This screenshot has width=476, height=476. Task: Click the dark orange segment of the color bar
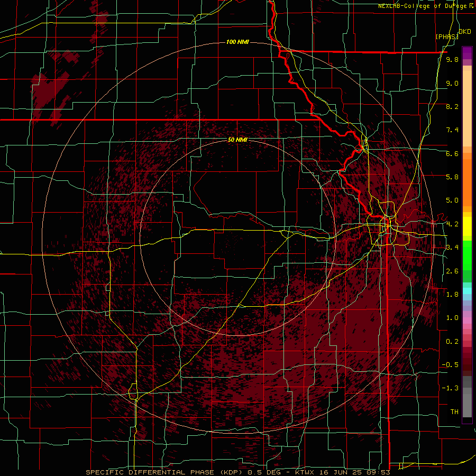pyautogui.click(x=467, y=182)
